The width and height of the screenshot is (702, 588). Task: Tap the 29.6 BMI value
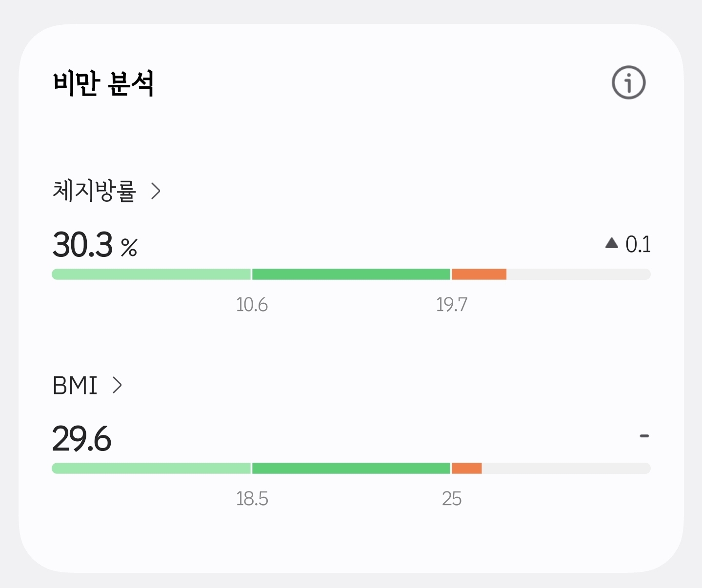82,439
